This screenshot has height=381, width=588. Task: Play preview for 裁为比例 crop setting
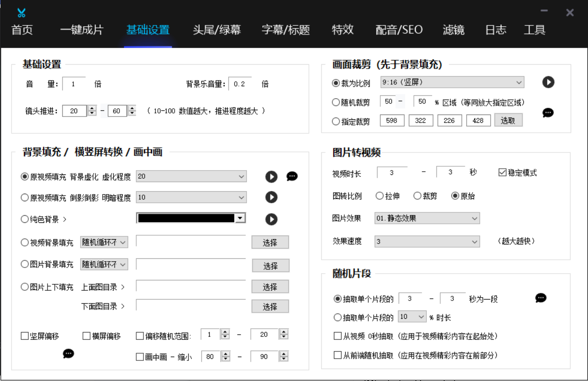click(548, 82)
